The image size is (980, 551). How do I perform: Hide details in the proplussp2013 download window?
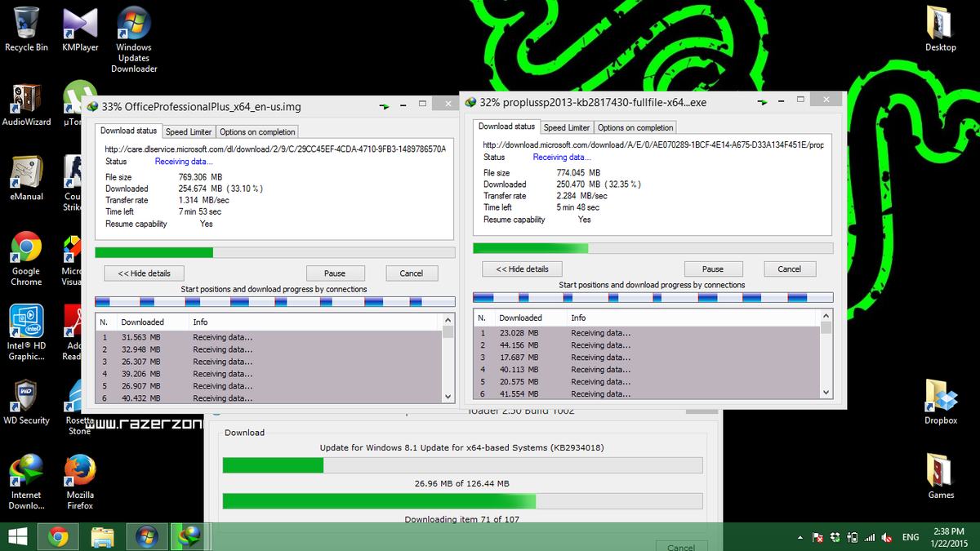tap(522, 269)
